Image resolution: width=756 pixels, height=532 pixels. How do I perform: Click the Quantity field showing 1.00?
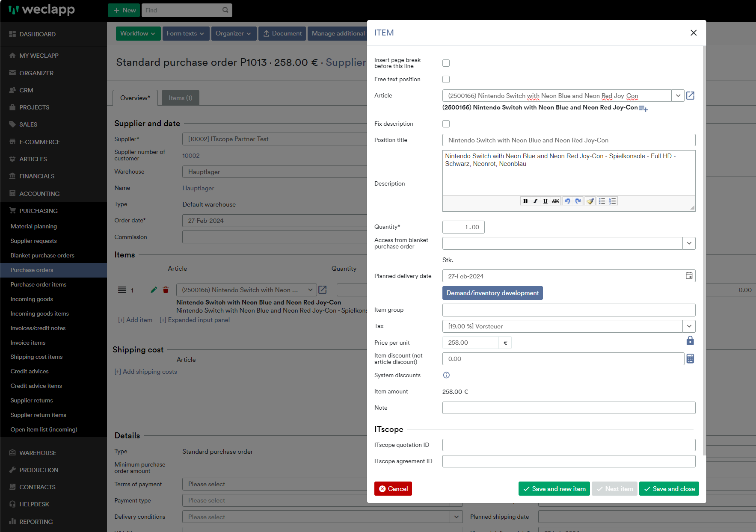tap(463, 227)
